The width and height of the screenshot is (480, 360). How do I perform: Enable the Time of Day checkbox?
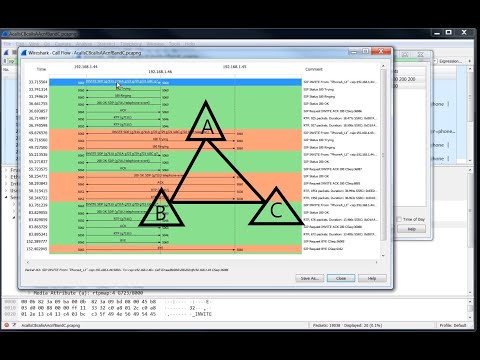(x=399, y=219)
